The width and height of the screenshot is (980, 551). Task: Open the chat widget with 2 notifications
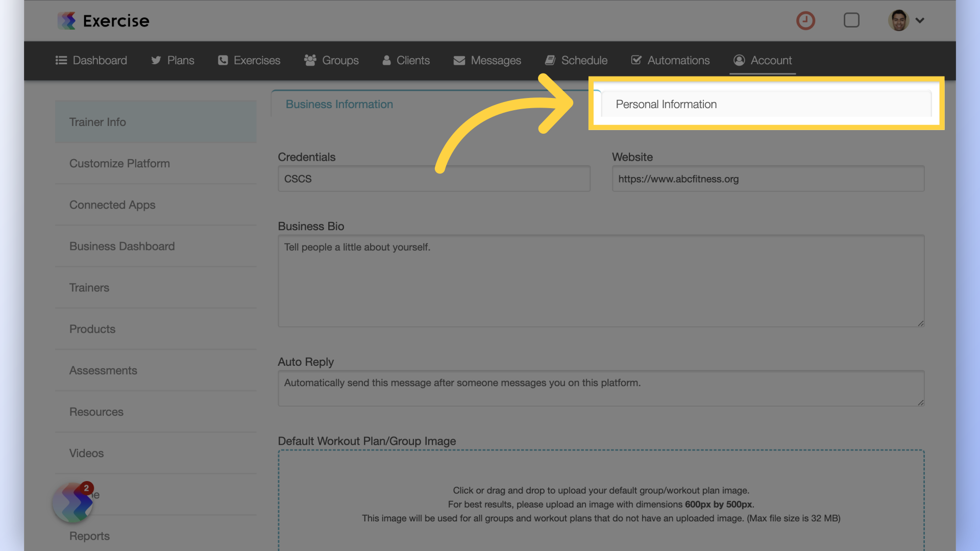(x=72, y=503)
